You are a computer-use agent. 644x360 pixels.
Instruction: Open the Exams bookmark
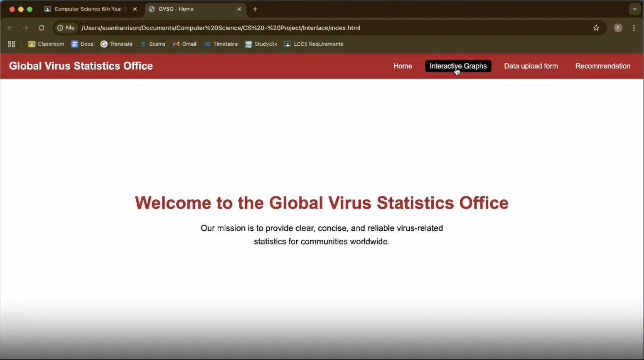[152, 44]
